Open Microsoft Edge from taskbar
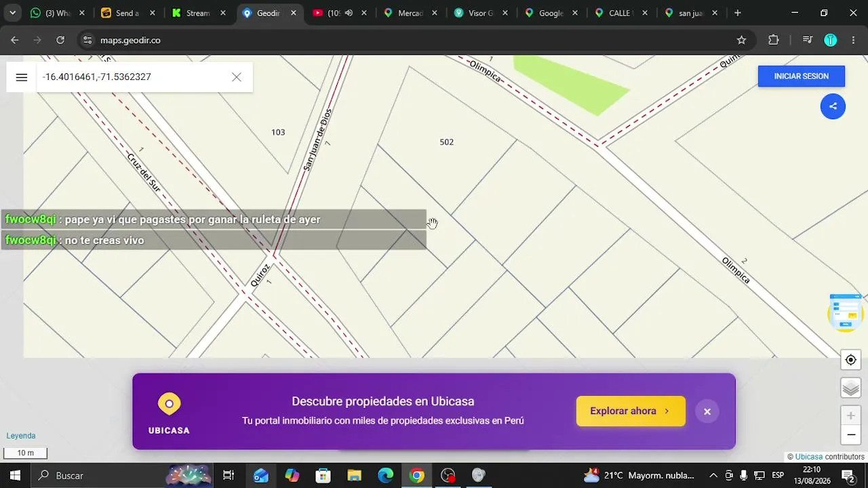 coord(385,475)
